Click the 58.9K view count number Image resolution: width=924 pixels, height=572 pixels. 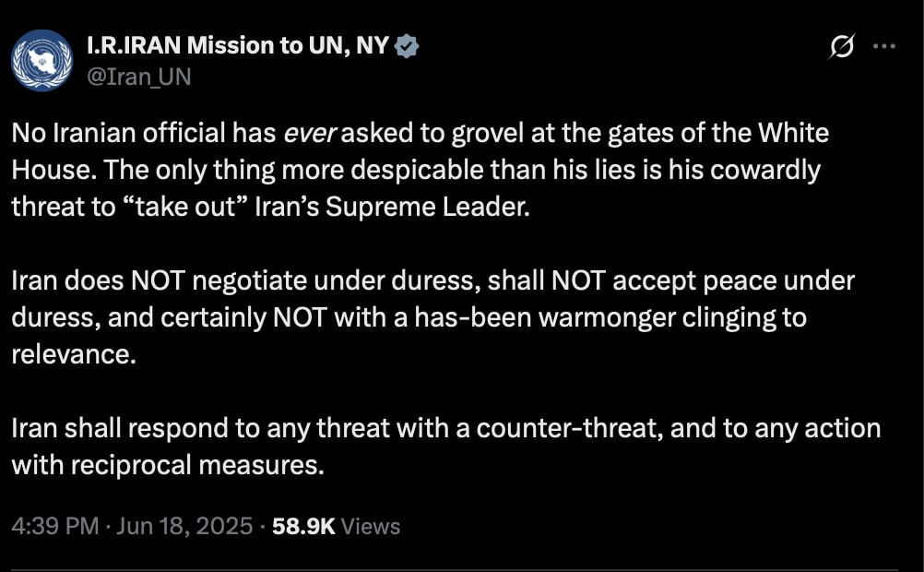click(x=304, y=526)
